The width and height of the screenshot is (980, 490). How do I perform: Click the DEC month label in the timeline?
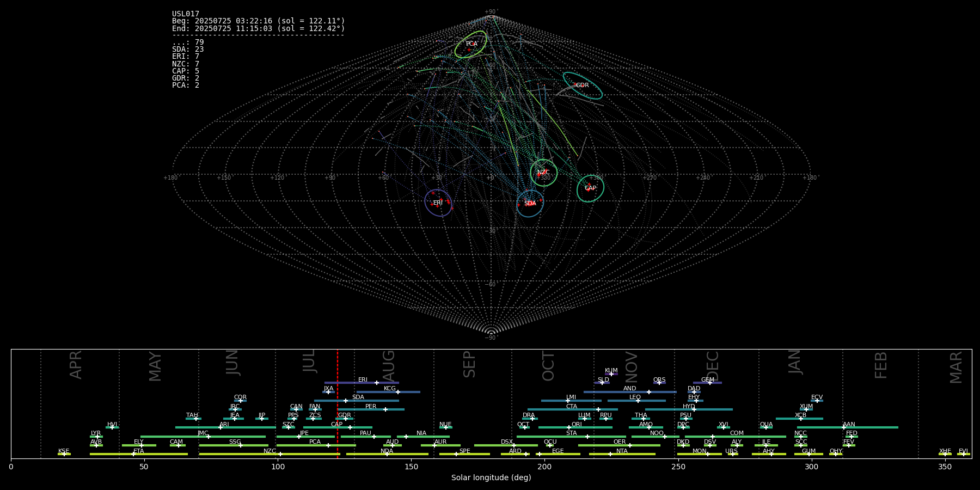[x=713, y=366]
